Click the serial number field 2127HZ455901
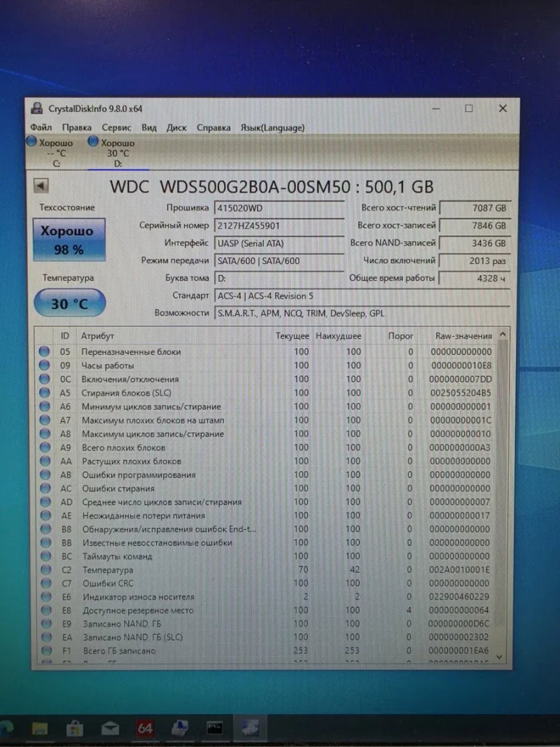The height and width of the screenshot is (747, 560). tap(279, 226)
